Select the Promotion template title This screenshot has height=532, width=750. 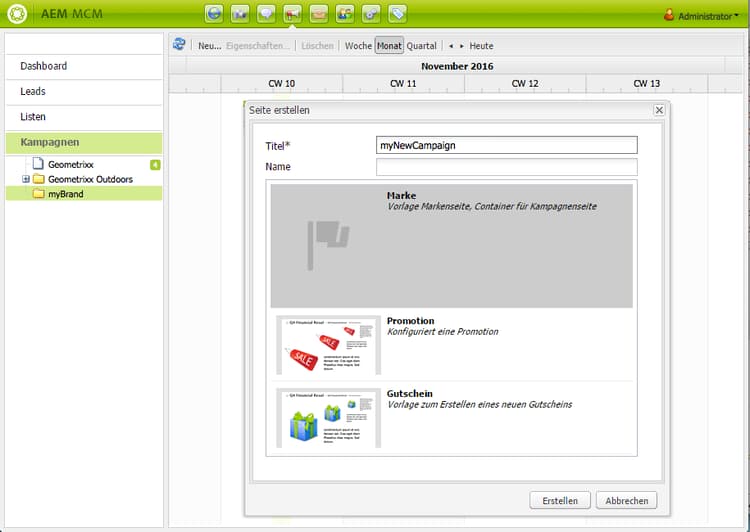410,321
